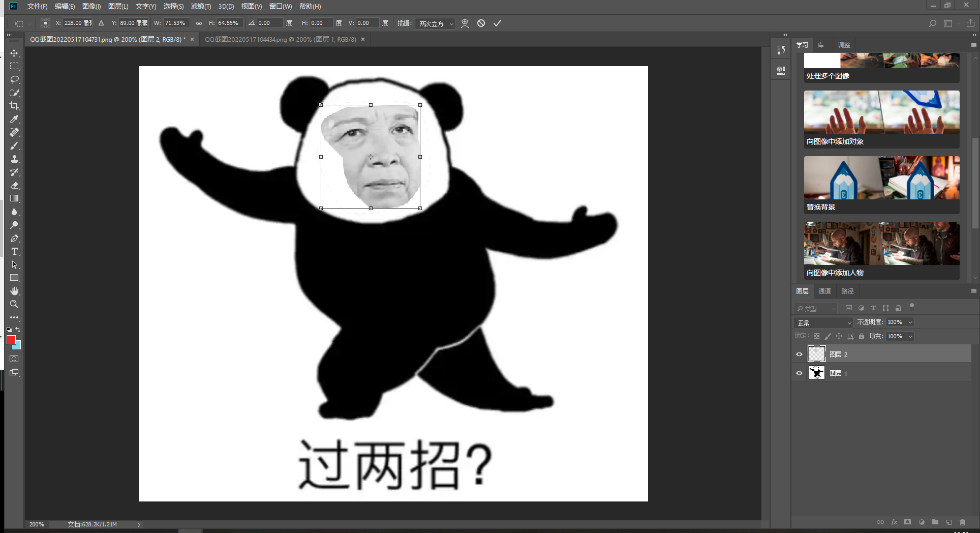
Task: Click the light blue background color swatch
Action: coord(18,346)
